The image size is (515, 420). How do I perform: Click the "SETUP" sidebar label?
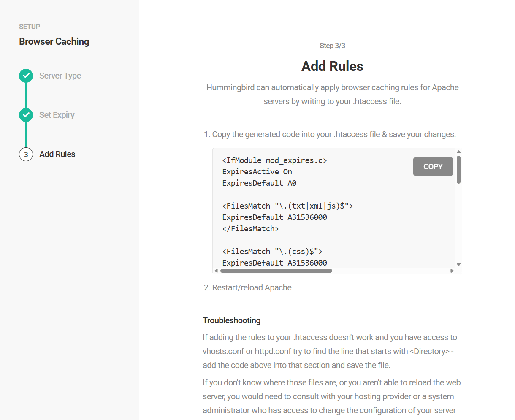click(30, 27)
